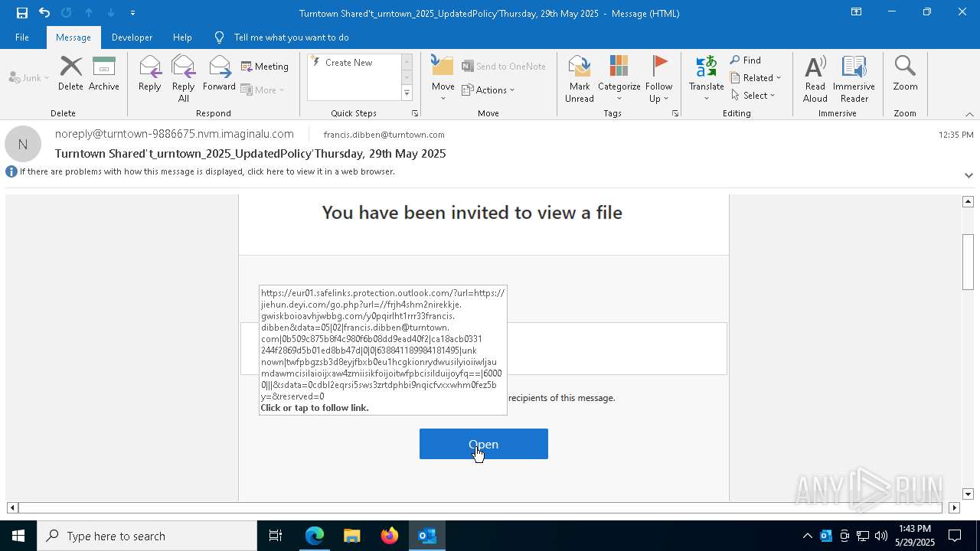The image size is (980, 551).
Task: Open the Related dropdown
Action: click(756, 78)
